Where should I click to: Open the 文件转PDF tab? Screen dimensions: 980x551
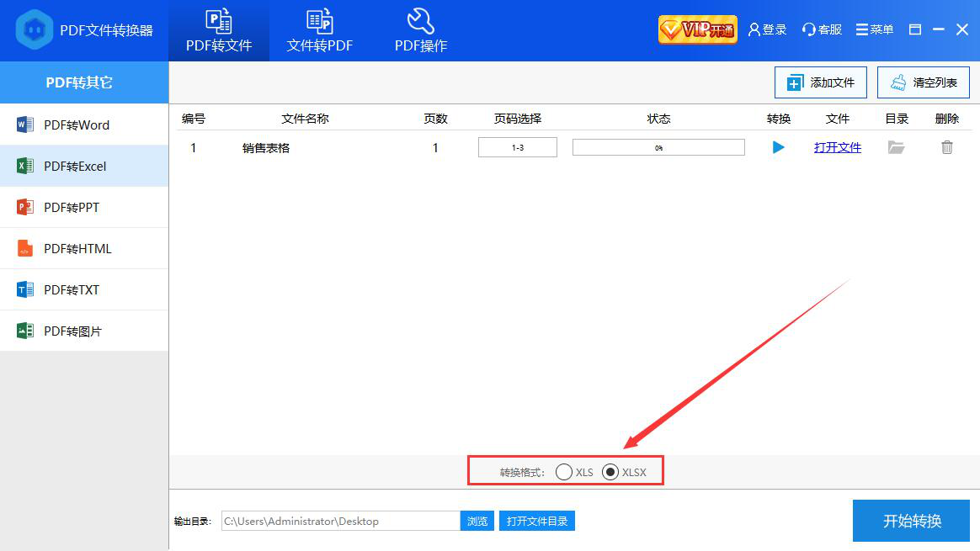click(x=319, y=30)
